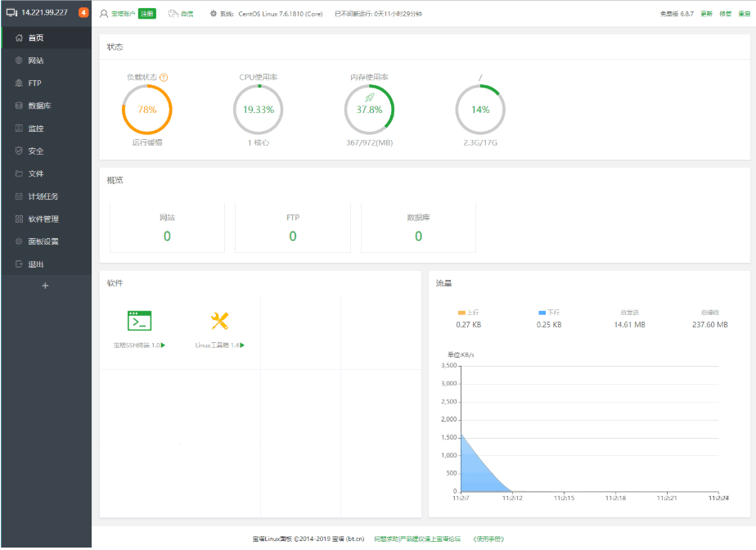The width and height of the screenshot is (756, 550).
Task: Open the 使用手册 link in footer
Action: click(x=488, y=539)
